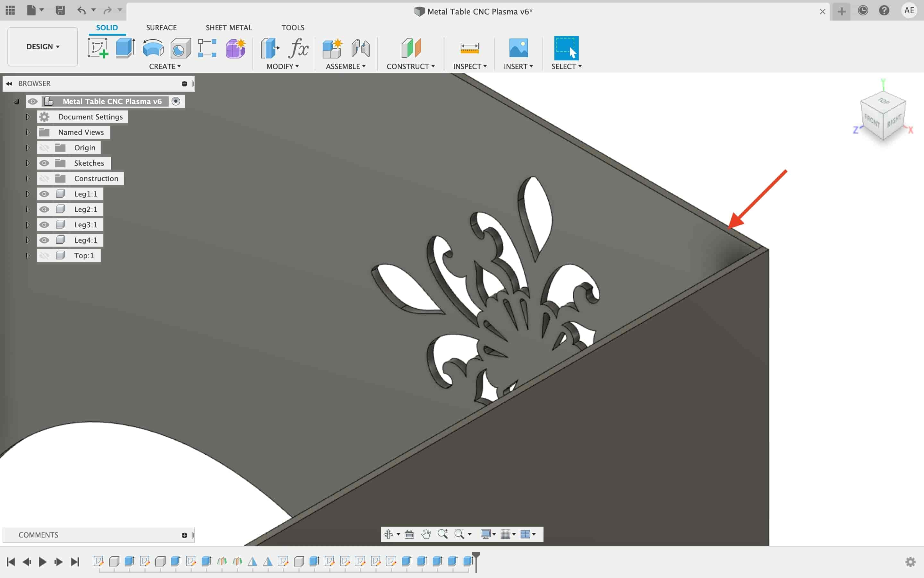Select the Create Sketch tool
The height and width of the screenshot is (578, 924).
98,48
